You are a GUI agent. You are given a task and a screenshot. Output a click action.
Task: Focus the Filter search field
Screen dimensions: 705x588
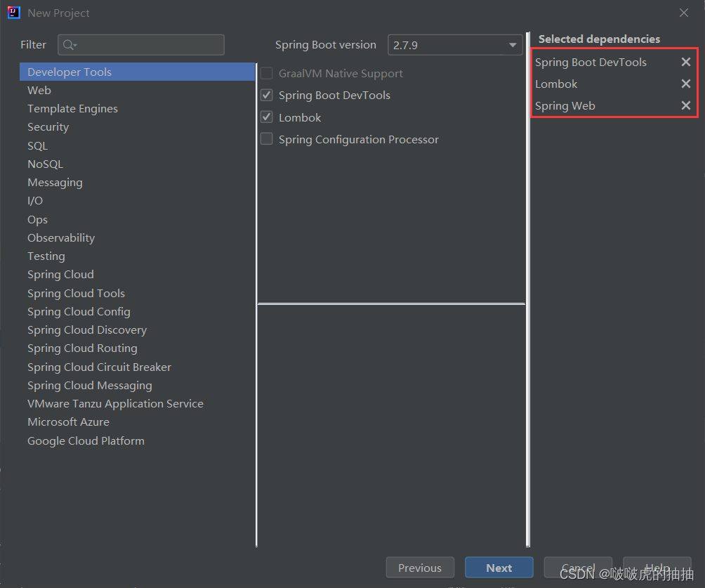141,45
